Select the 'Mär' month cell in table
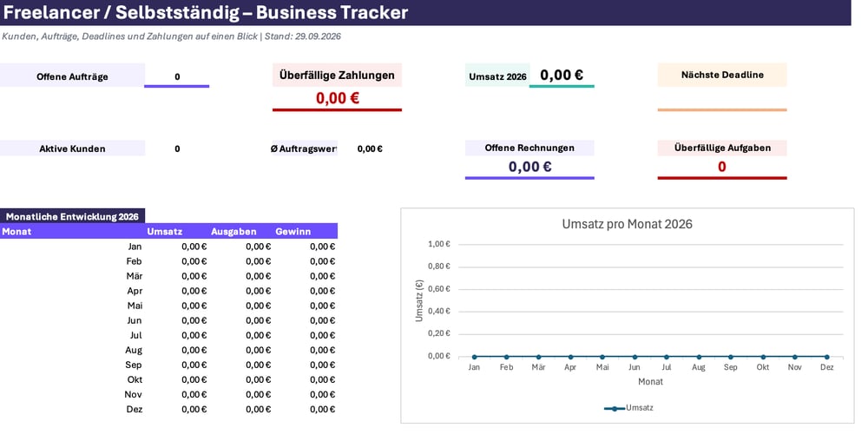 (x=73, y=275)
